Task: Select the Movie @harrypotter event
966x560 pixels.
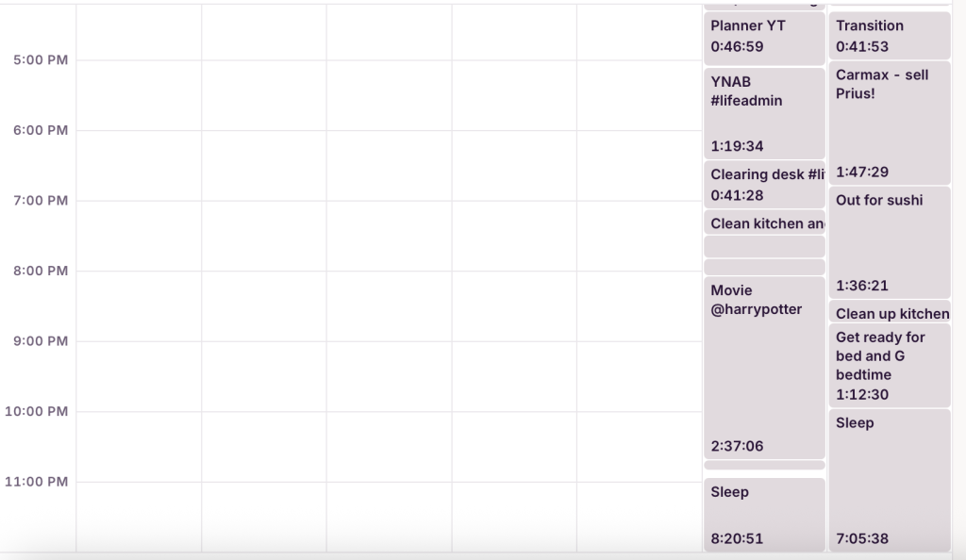Action: [763, 368]
